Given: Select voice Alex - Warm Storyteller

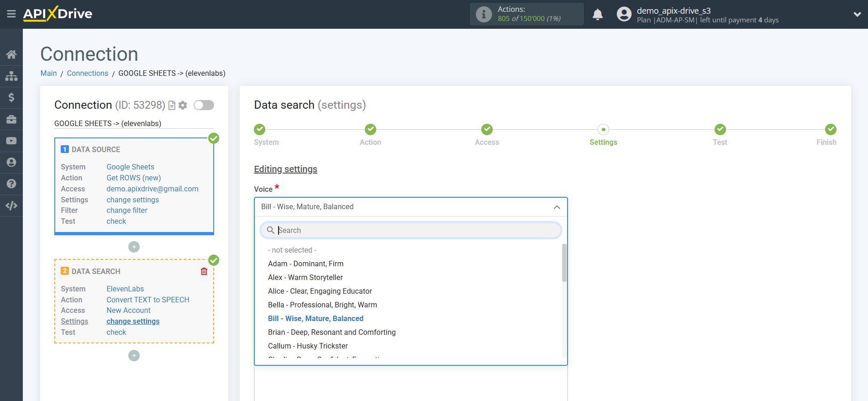Looking at the screenshot, I should pos(305,277).
